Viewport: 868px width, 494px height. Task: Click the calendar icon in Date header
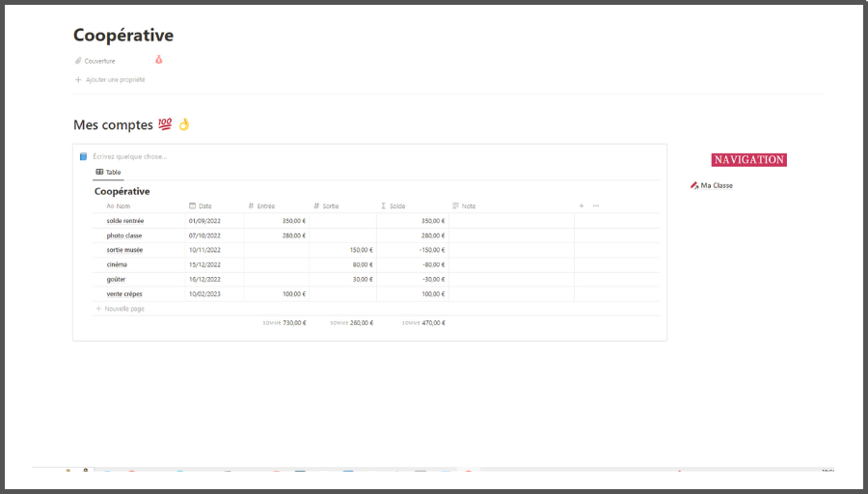click(193, 206)
